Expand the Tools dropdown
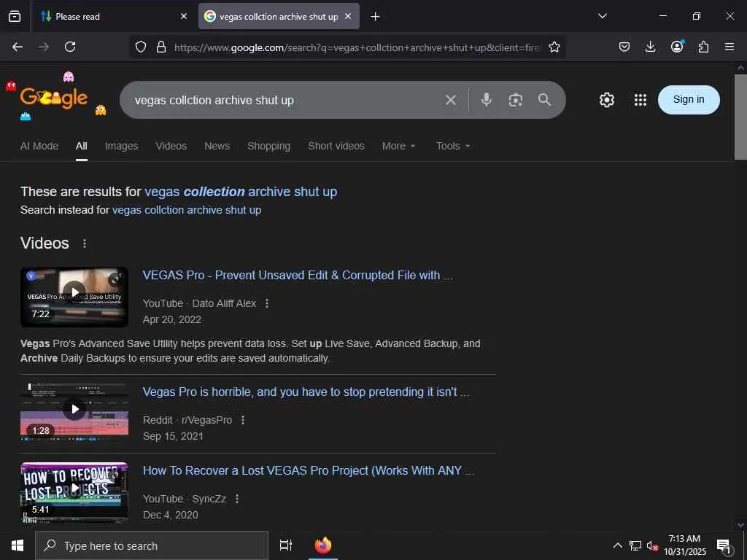Image resolution: width=747 pixels, height=560 pixels. point(453,146)
